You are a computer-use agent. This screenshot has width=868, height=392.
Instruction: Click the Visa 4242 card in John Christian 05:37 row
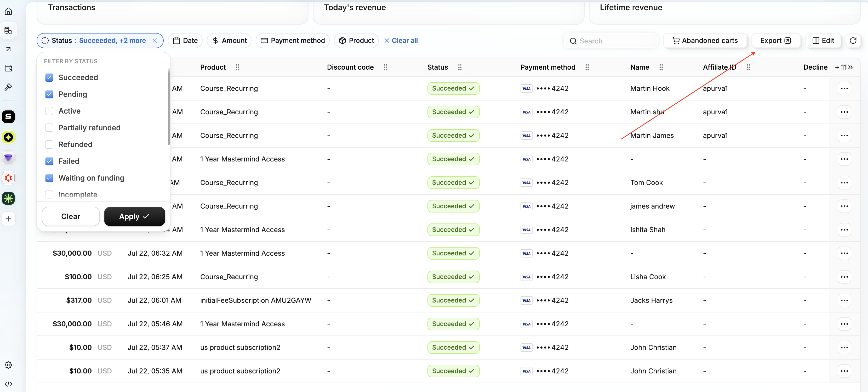[x=545, y=348]
